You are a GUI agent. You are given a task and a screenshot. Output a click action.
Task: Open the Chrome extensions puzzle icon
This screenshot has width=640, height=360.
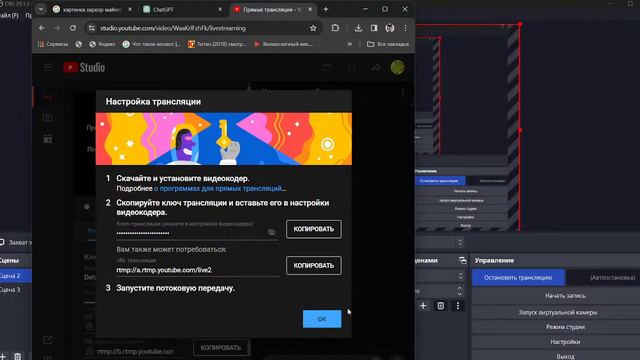(335, 28)
